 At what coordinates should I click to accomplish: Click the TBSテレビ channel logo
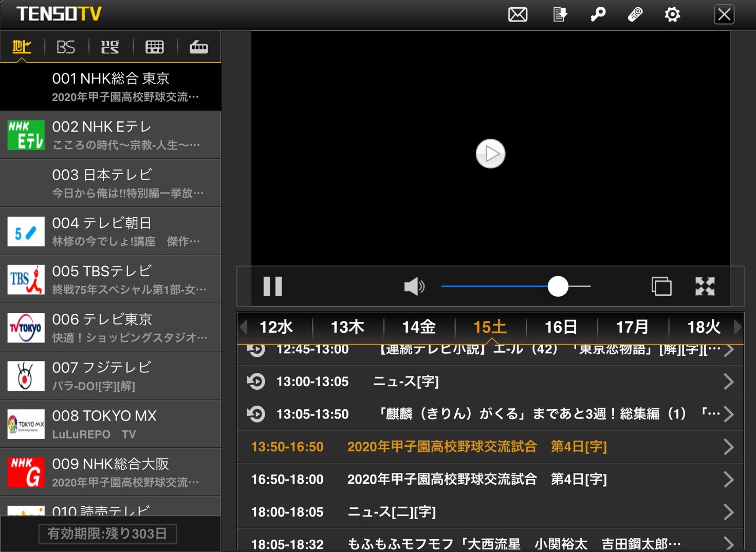[26, 280]
